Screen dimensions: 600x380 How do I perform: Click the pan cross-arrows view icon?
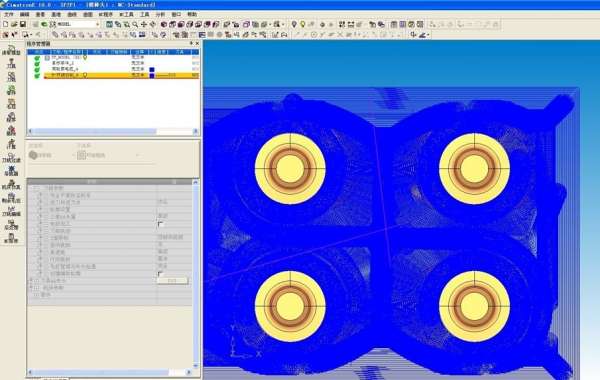(x=144, y=24)
